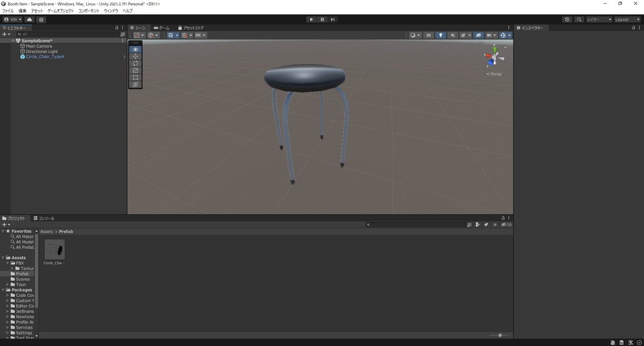Click search by type icon in Project
Viewport: 644px width, 346px height.
[477, 225]
